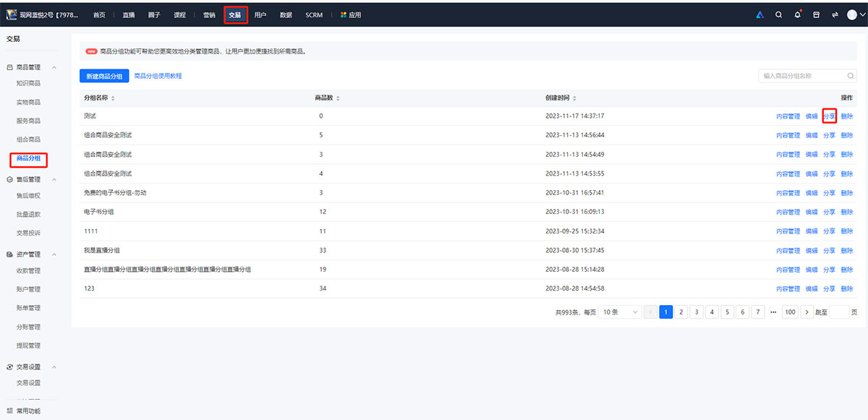Click the search icon in group name field
The width and height of the screenshot is (868, 420).
click(x=850, y=76)
